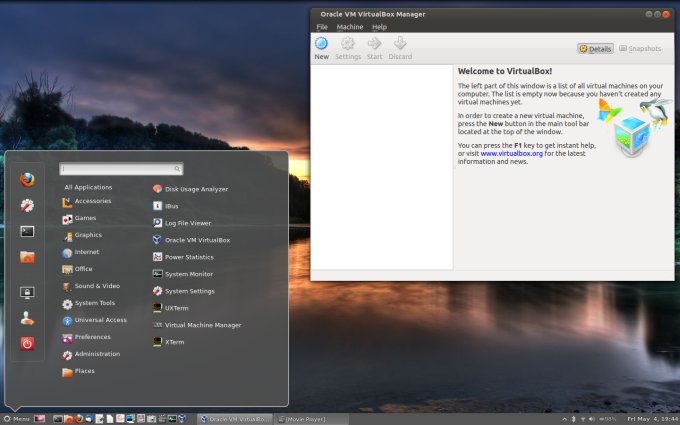
Task: Expand the Sound & Video category
Action: click(96, 286)
